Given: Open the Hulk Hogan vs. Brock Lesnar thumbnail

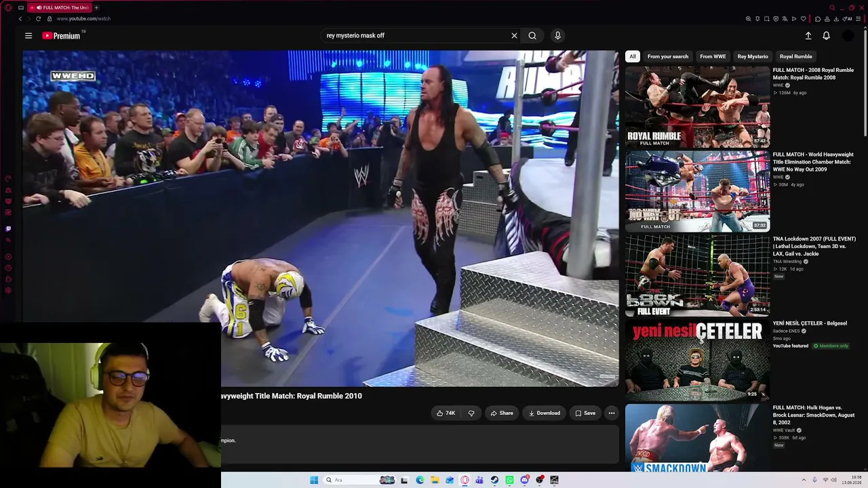Looking at the screenshot, I should point(697,438).
